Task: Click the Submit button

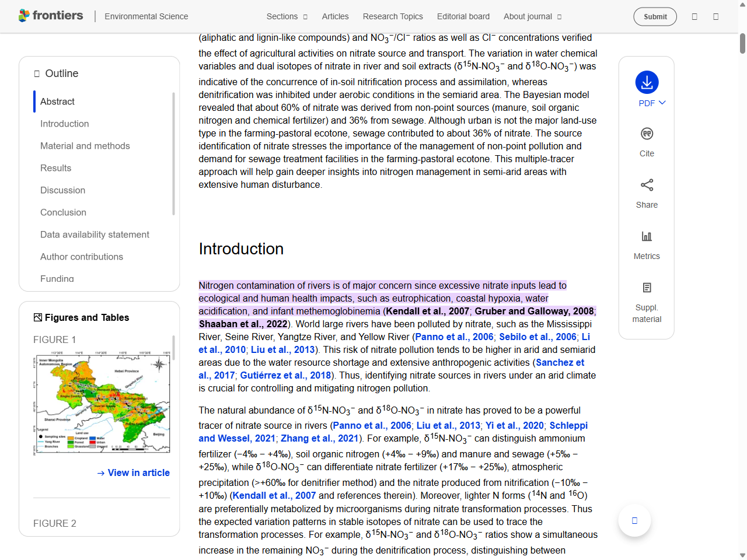Action: pyautogui.click(x=655, y=16)
